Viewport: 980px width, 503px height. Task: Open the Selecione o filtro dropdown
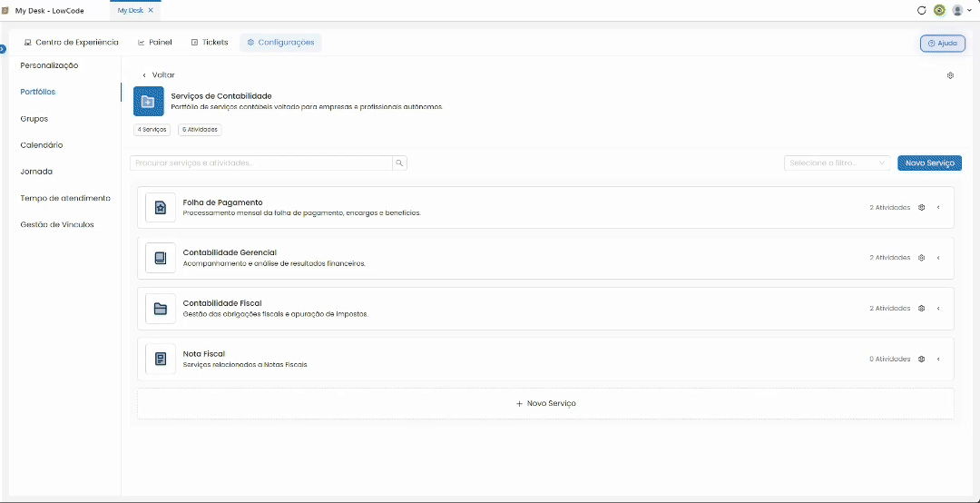click(x=838, y=163)
